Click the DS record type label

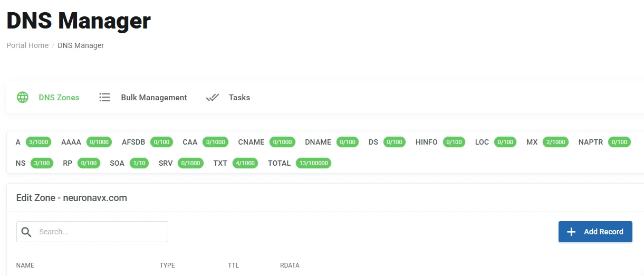pos(373,142)
